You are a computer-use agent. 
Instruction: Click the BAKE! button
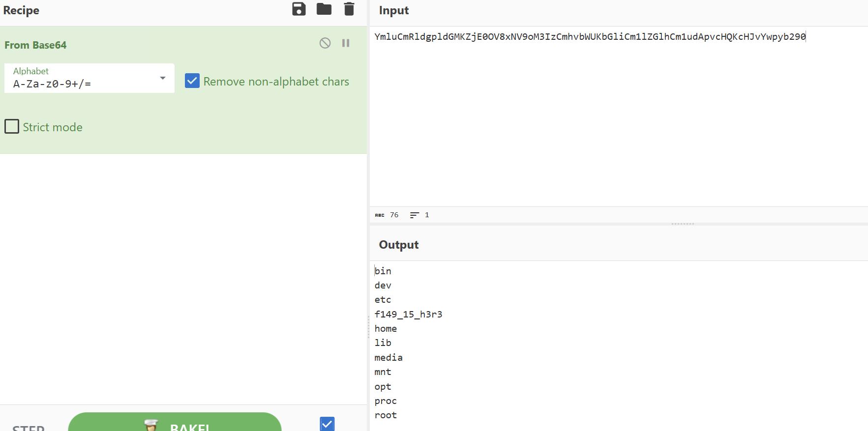tap(175, 423)
